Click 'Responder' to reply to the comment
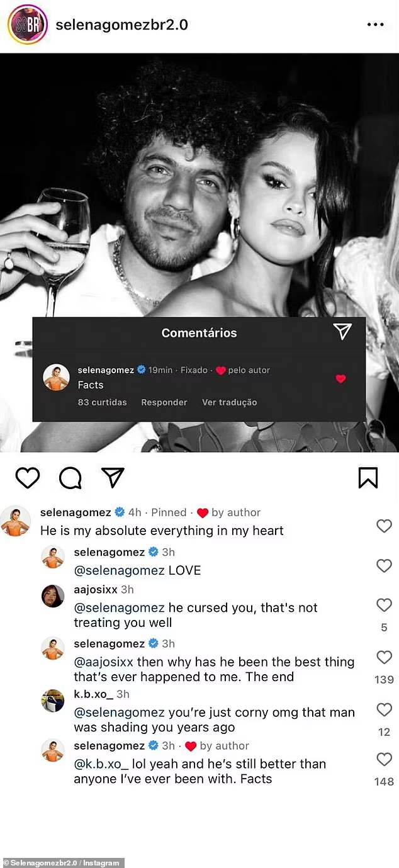 [164, 402]
